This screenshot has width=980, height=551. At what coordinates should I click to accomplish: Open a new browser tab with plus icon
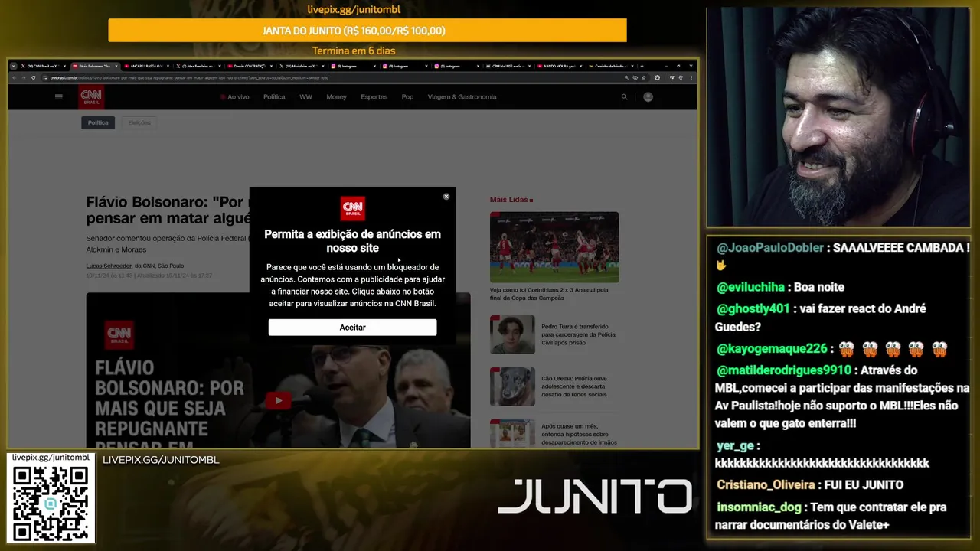[642, 66]
